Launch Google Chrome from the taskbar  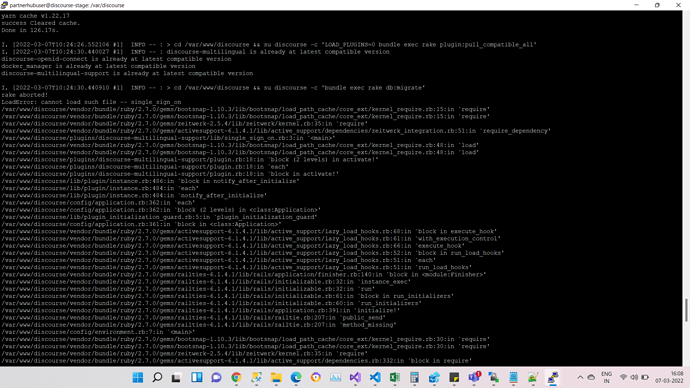(x=236, y=377)
